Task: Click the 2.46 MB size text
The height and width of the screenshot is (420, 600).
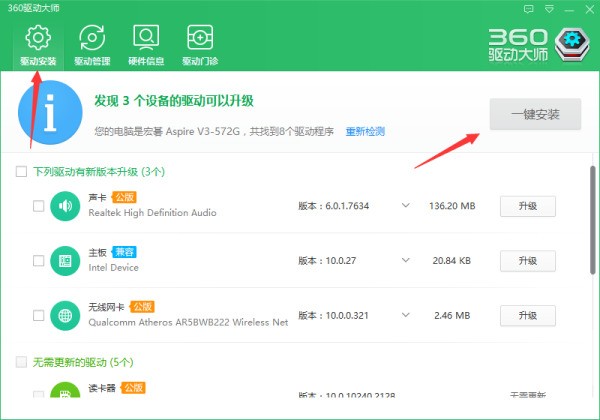Action: (x=452, y=316)
